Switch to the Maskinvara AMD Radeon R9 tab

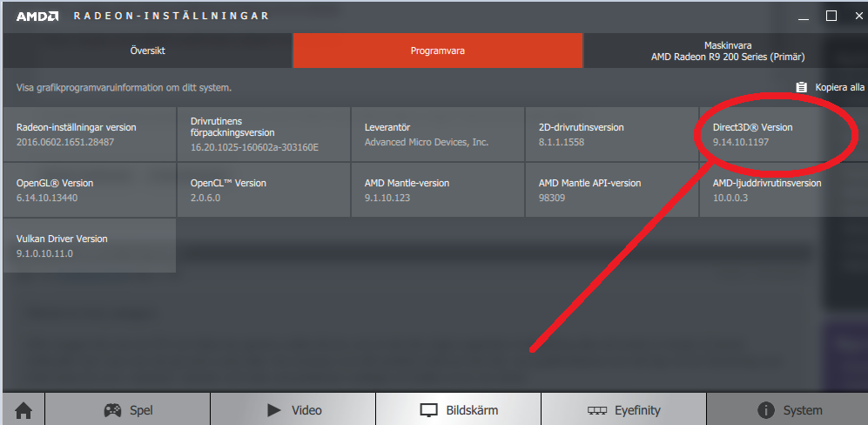coord(727,51)
